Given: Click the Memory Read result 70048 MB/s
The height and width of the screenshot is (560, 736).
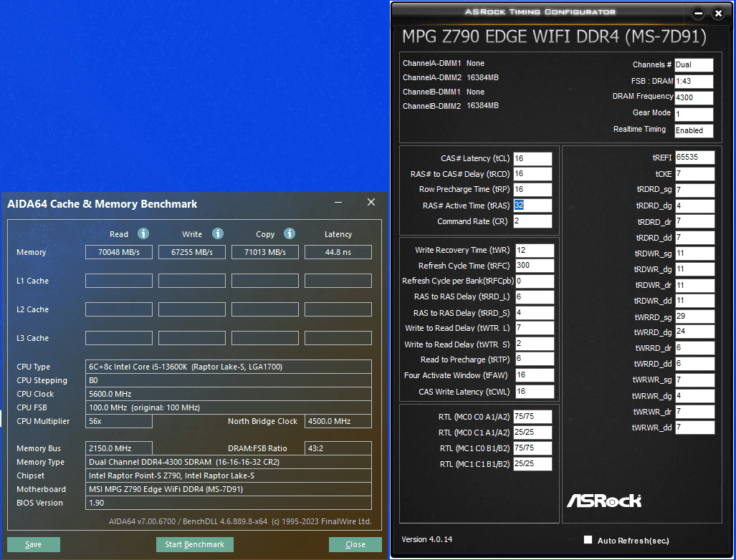Looking at the screenshot, I should click(119, 252).
